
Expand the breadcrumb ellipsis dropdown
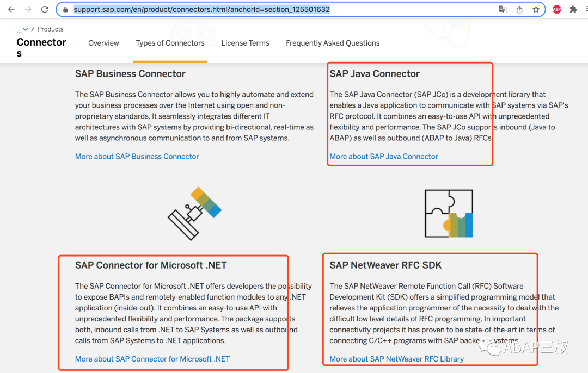22,29
